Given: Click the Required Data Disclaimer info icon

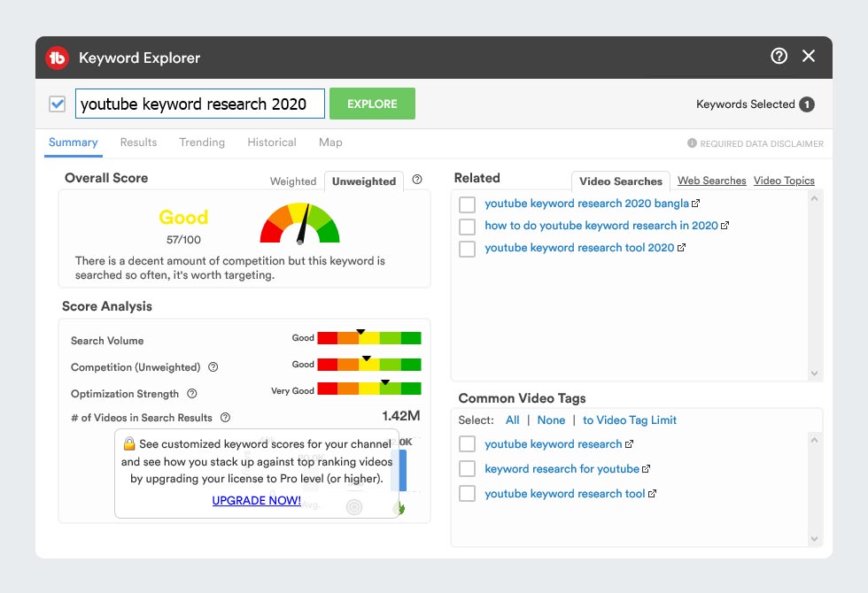Looking at the screenshot, I should (692, 143).
